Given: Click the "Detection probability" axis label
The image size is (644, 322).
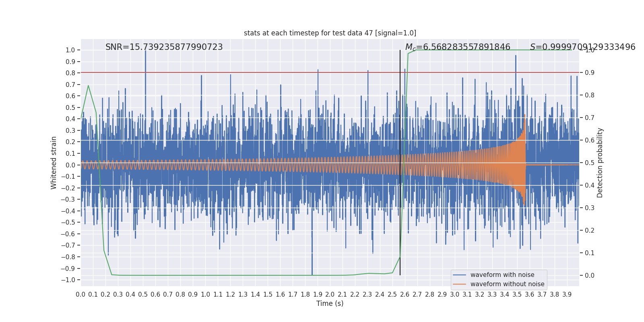Looking at the screenshot, I should (600, 163).
